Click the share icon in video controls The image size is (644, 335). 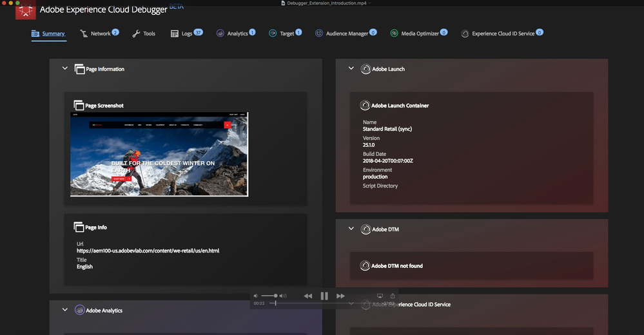point(393,296)
